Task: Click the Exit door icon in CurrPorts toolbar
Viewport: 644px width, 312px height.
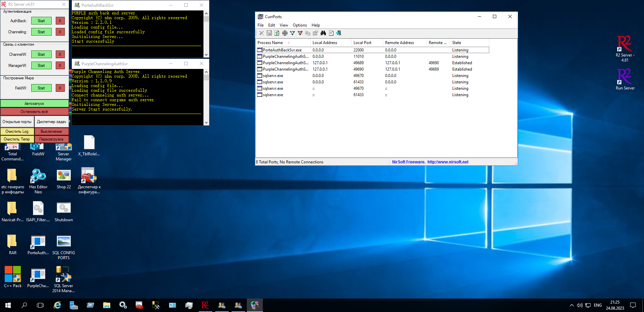Action: pos(339,33)
